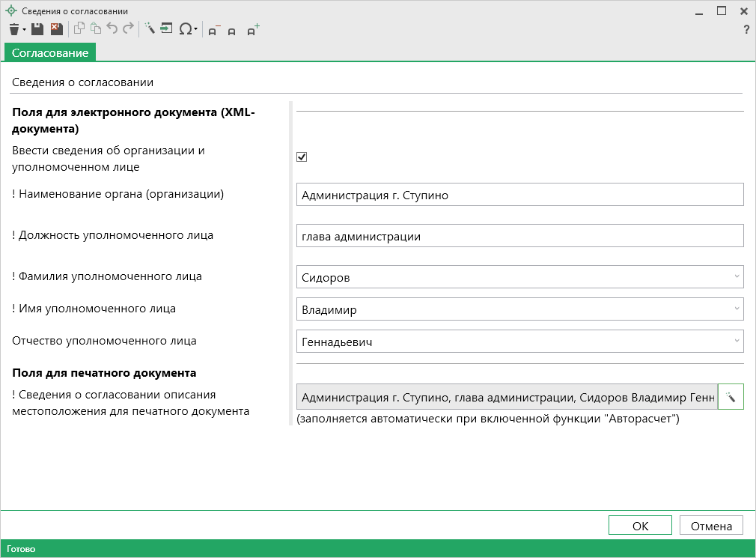
Task: Reset font size with plain A icon
Action: [x=232, y=31]
